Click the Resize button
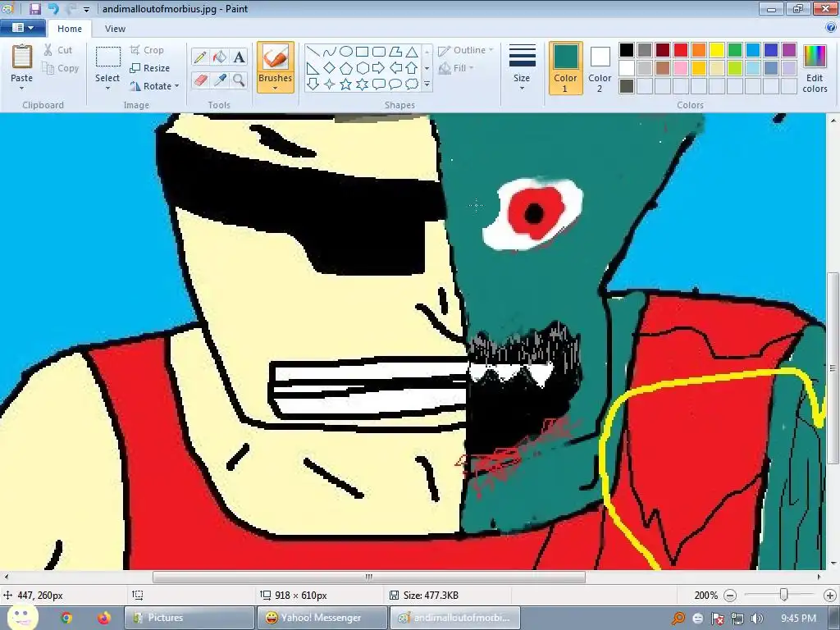Viewport: 840px width, 630px height. [x=149, y=68]
